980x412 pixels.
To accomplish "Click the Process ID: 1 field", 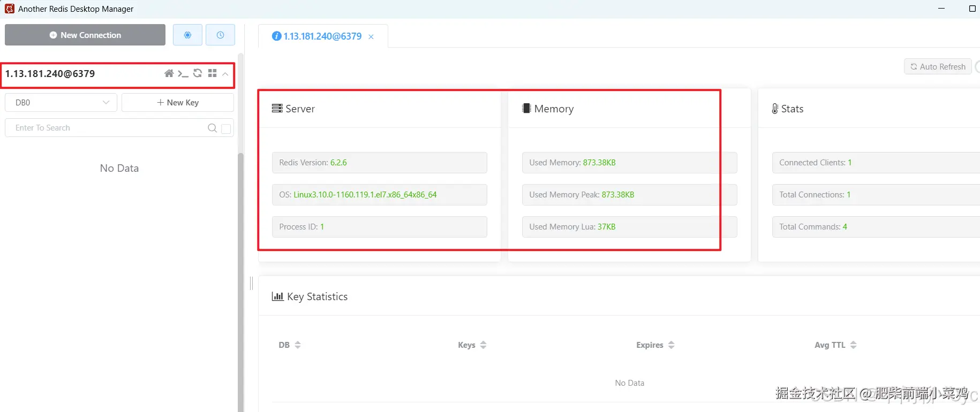I will click(379, 227).
